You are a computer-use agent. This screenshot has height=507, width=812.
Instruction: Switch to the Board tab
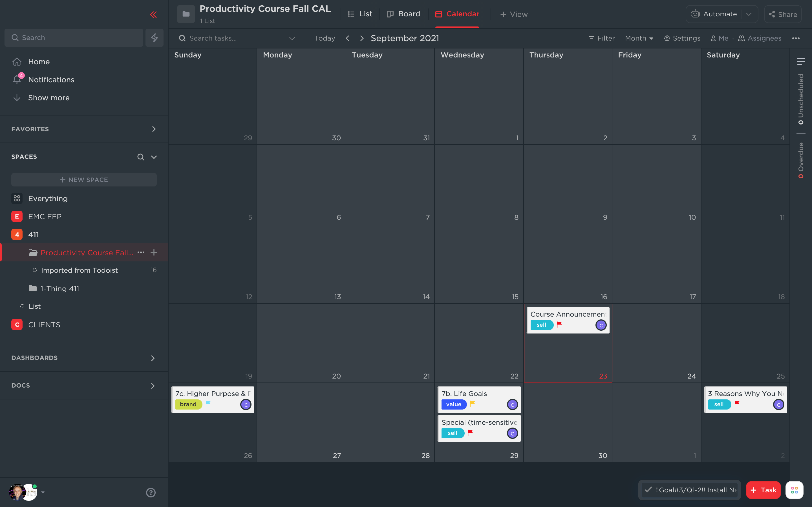click(404, 14)
